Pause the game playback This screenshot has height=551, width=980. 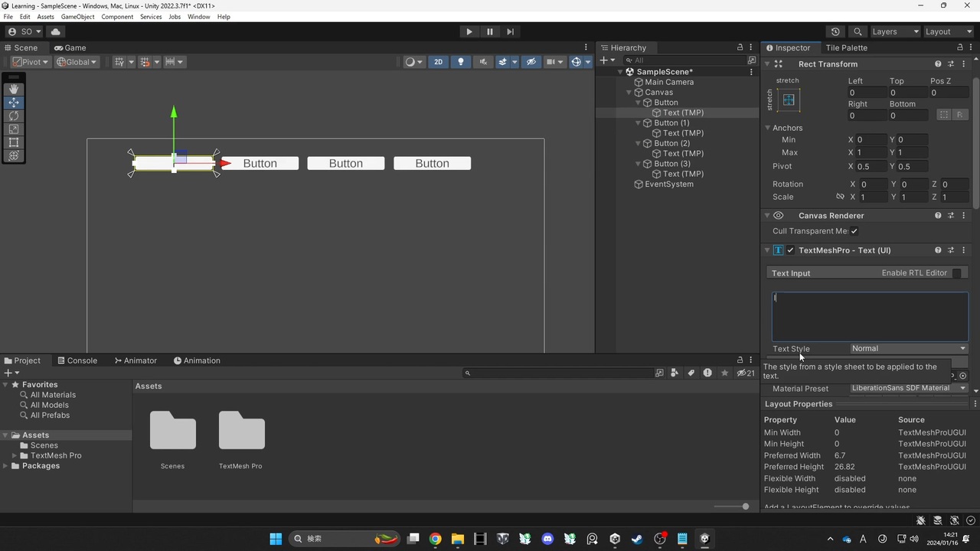point(489,31)
